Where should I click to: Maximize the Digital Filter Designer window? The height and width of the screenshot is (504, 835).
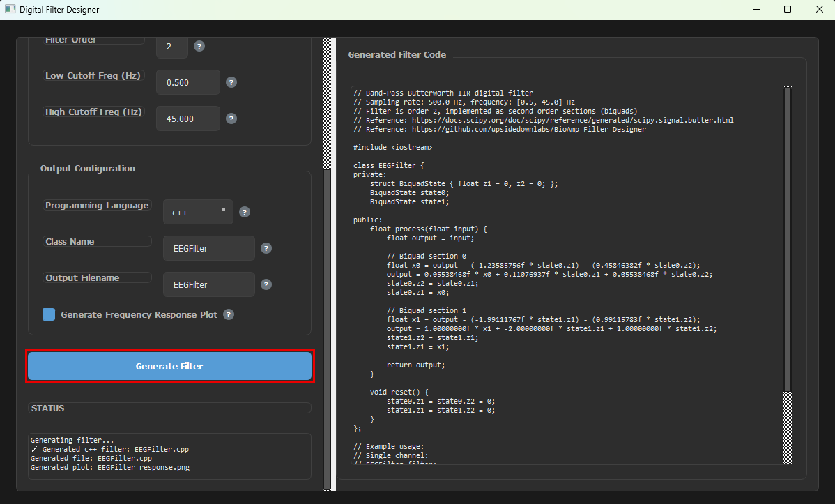(x=788, y=10)
